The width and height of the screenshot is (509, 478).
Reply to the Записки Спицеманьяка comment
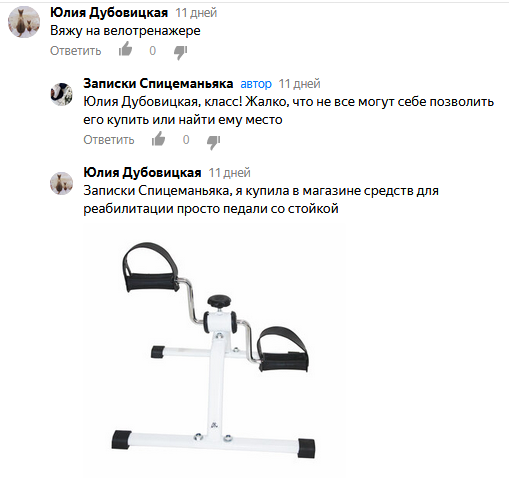coord(109,140)
